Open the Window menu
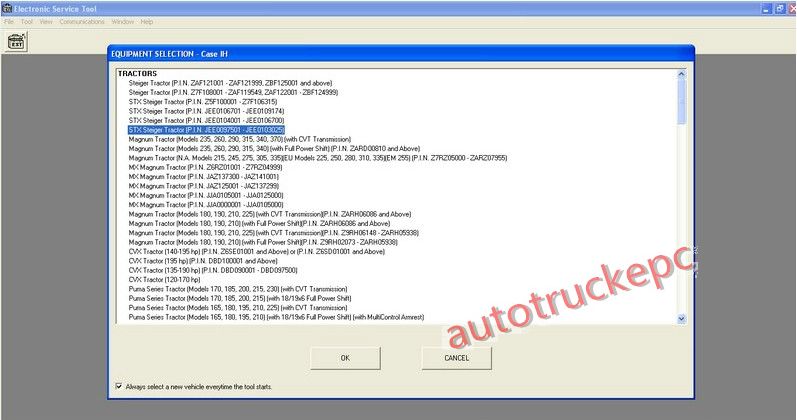Image resolution: width=797 pixels, height=420 pixels. 122,22
